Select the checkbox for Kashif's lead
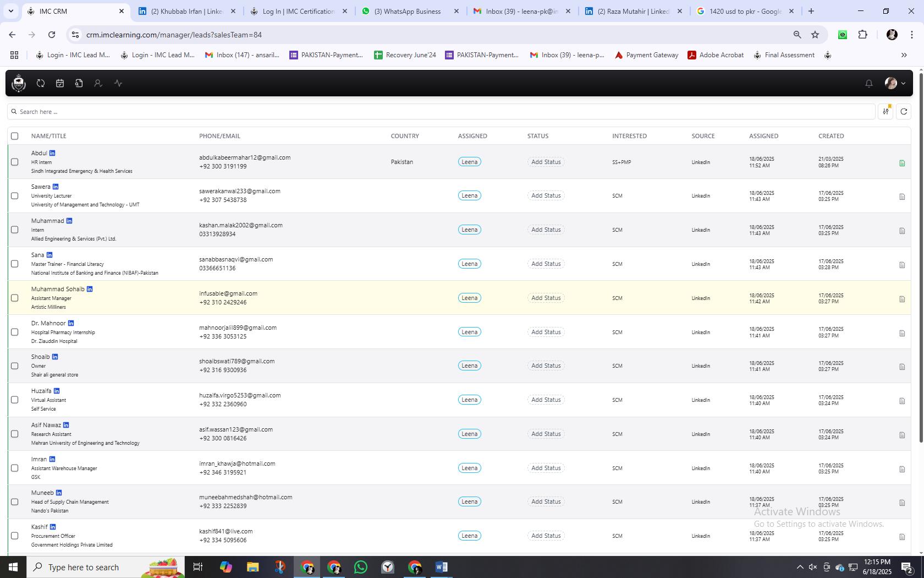This screenshot has height=578, width=924. (15, 536)
